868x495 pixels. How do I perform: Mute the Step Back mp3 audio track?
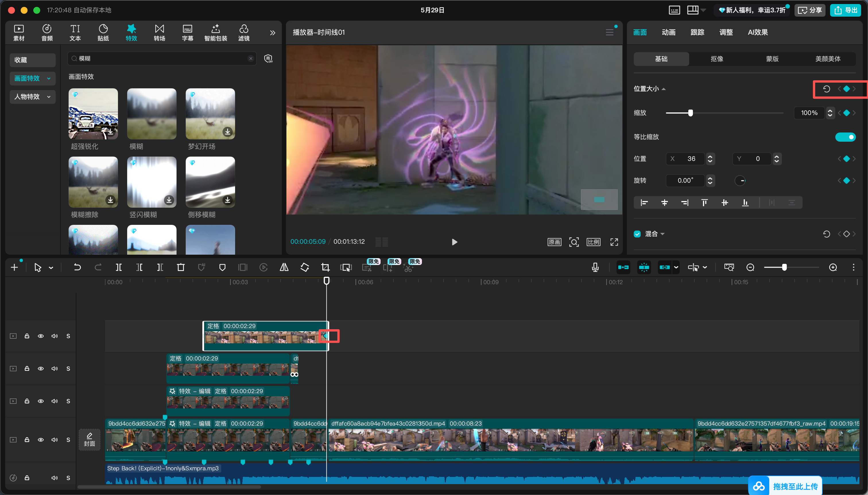[x=55, y=478]
